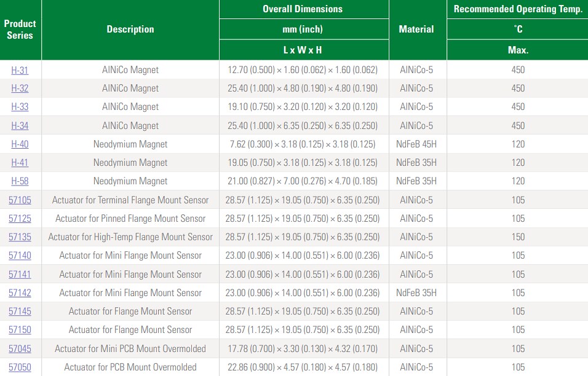Open the H-41 product series link

(20, 162)
